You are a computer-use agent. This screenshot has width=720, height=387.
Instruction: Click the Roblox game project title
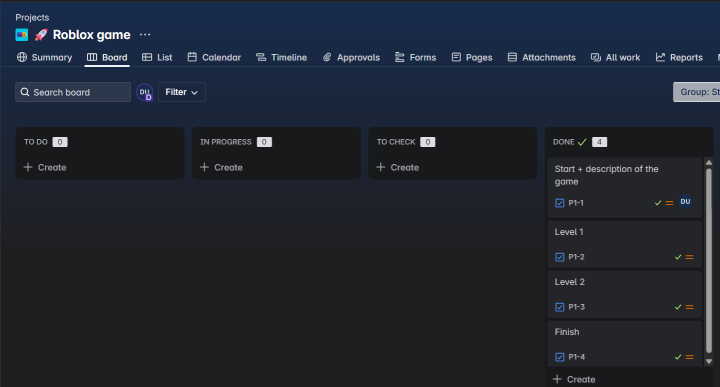(x=91, y=35)
